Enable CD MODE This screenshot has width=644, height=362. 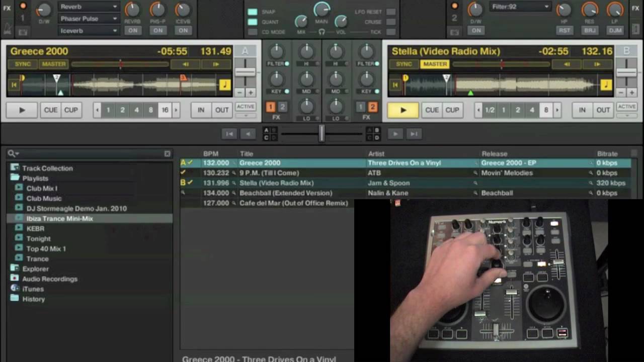pyautogui.click(x=253, y=32)
